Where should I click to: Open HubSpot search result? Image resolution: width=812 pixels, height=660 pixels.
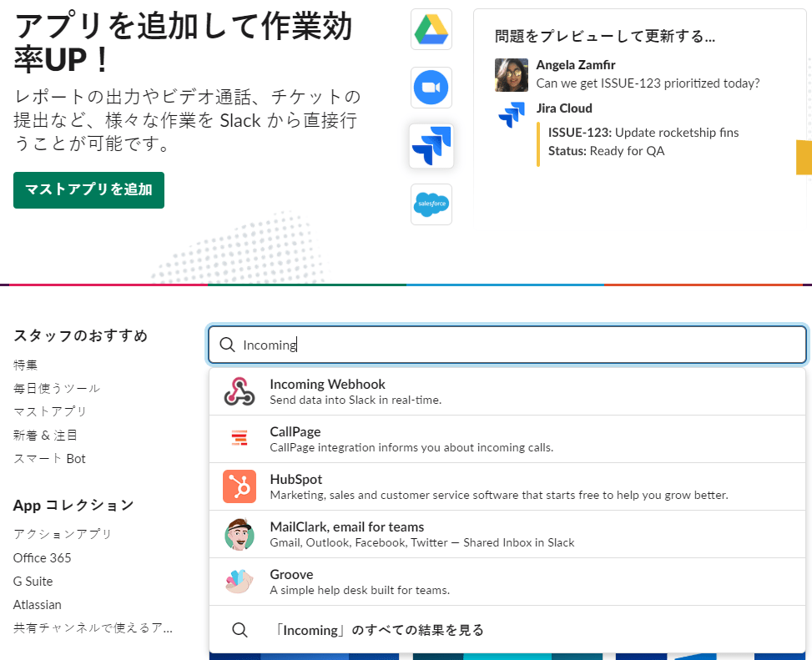507,486
